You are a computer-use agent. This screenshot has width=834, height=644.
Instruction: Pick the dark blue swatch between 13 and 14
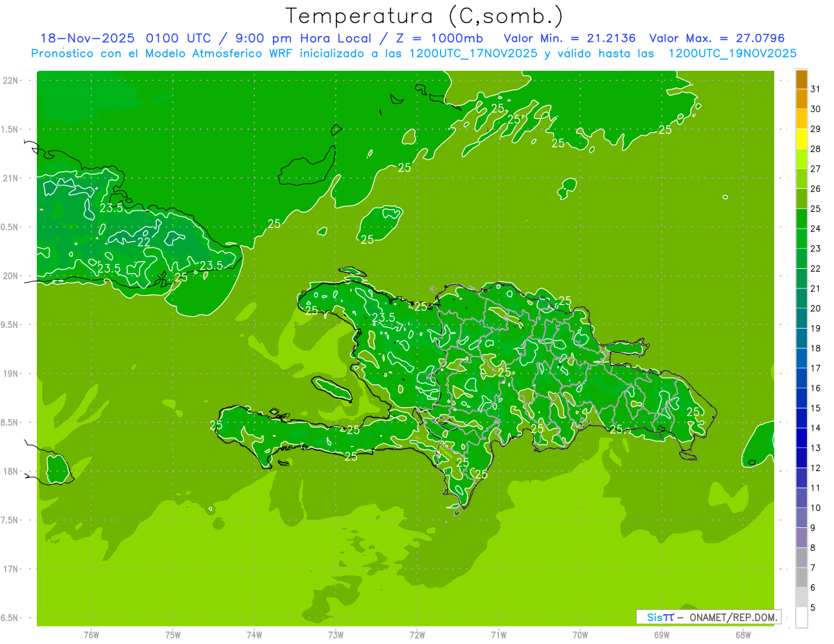801,438
